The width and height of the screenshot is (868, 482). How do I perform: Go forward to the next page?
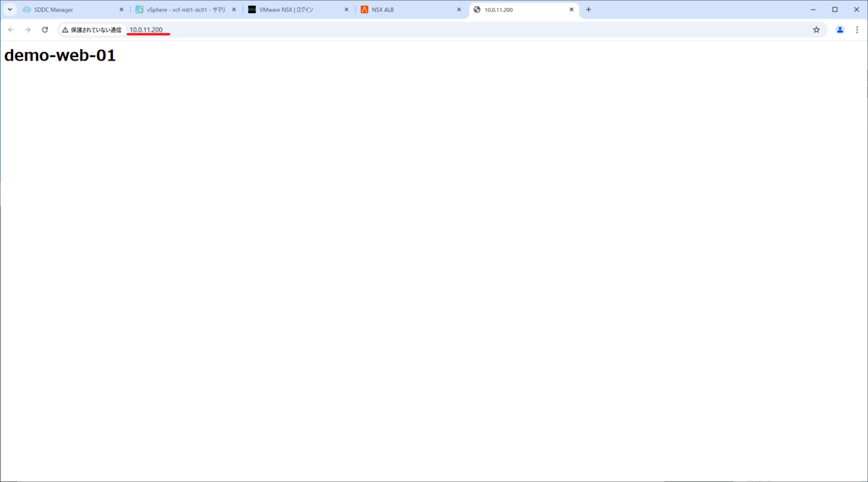[27, 30]
